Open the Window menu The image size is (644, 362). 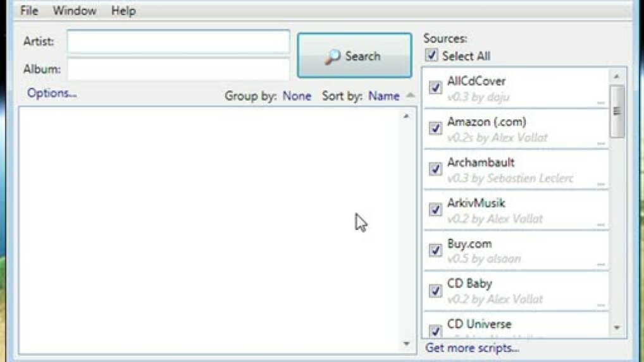click(x=74, y=11)
